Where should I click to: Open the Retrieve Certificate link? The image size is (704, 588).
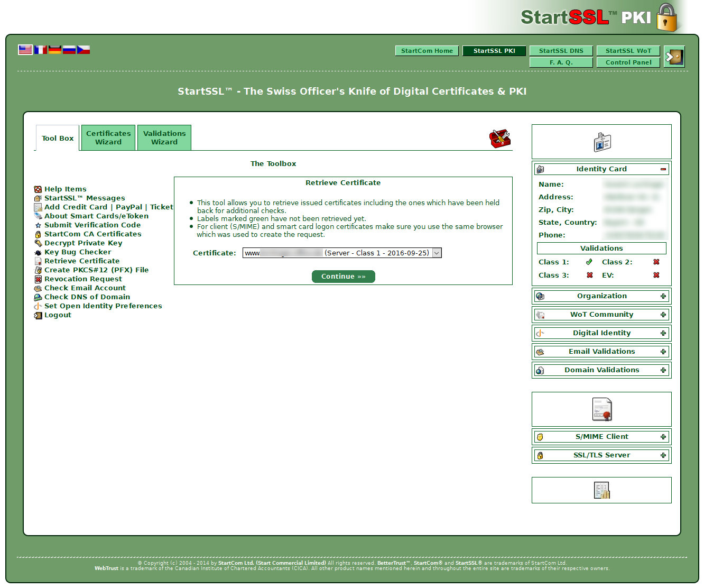point(82,261)
